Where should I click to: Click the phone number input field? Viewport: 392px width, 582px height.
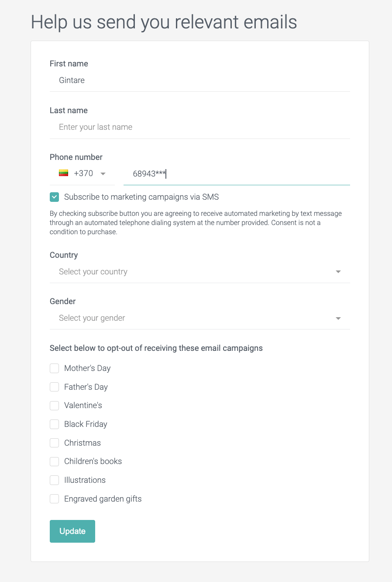click(237, 174)
